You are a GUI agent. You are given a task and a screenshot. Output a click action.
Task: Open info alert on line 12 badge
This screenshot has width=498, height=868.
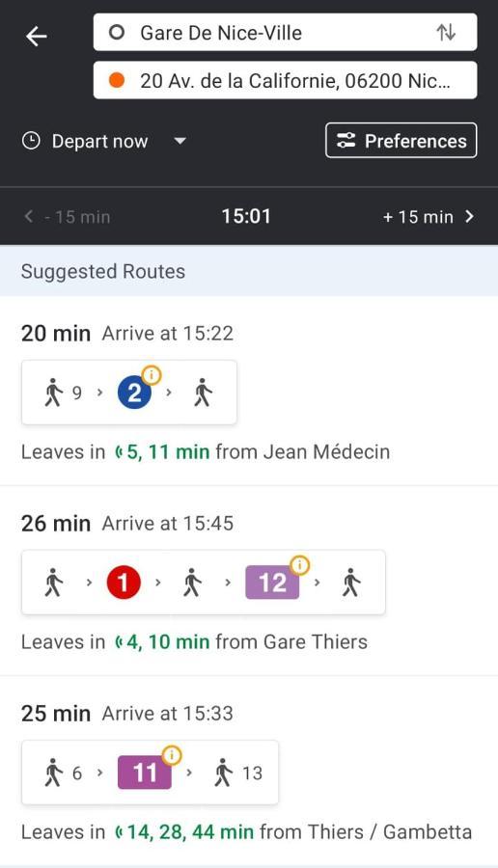(300, 564)
